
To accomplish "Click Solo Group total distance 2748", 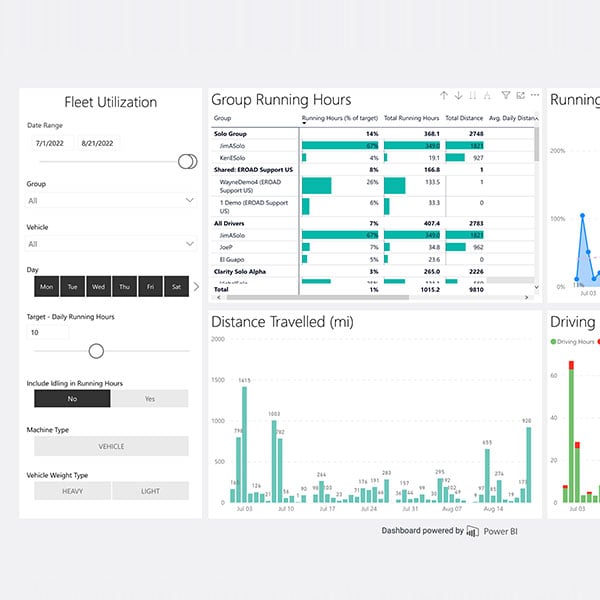I will (x=476, y=134).
